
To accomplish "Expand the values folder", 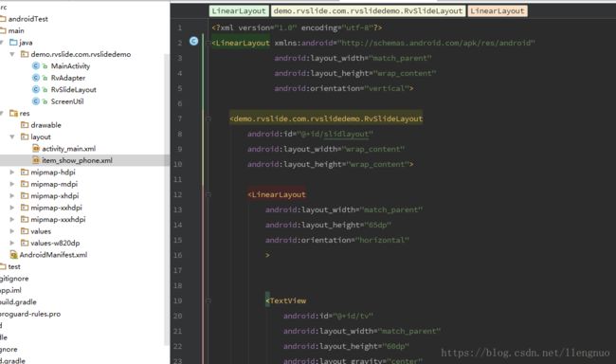I will pos(12,231).
